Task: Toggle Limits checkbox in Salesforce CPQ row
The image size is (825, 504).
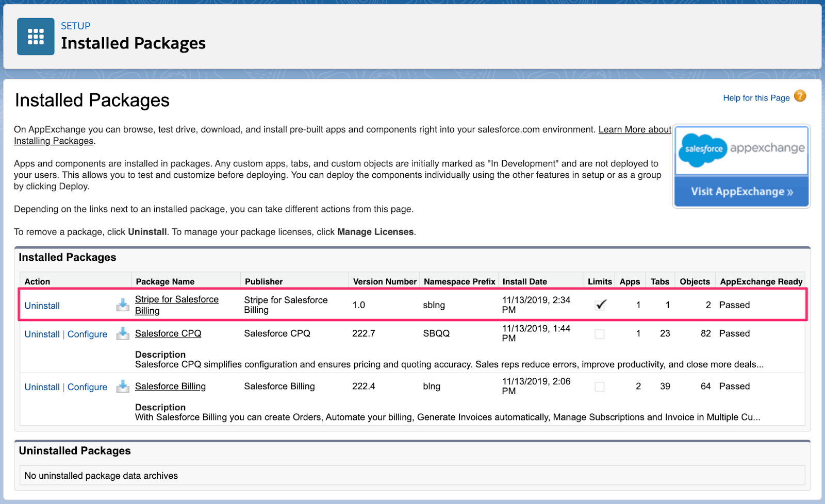Action: tap(600, 334)
